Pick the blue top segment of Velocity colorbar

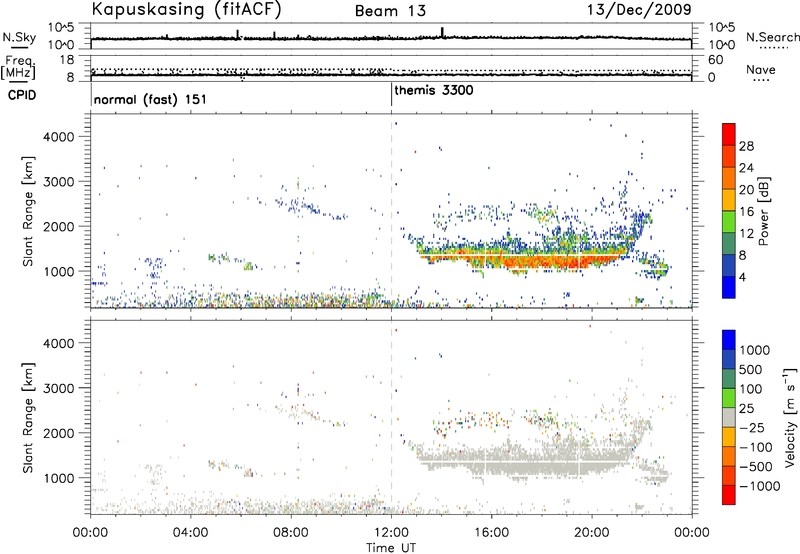point(729,340)
